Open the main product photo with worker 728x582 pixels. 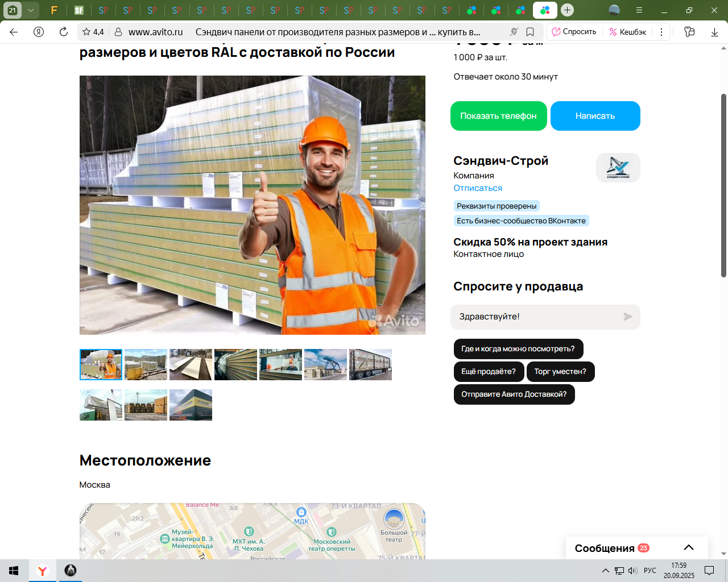point(253,205)
